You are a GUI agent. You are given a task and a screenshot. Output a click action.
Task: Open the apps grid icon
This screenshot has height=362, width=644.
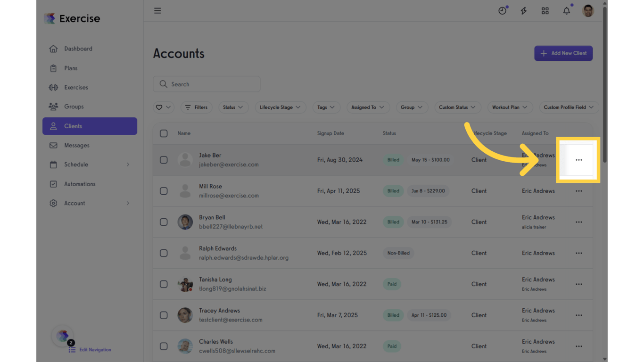(545, 10)
